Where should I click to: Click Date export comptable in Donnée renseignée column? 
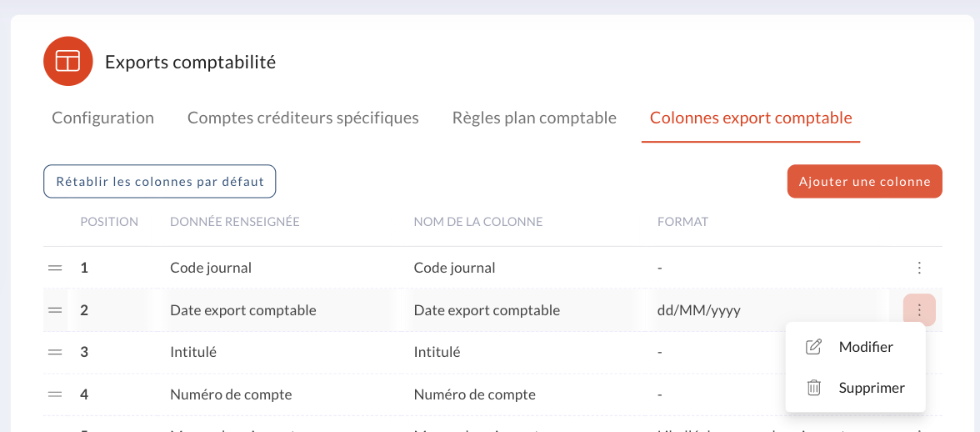pos(243,311)
